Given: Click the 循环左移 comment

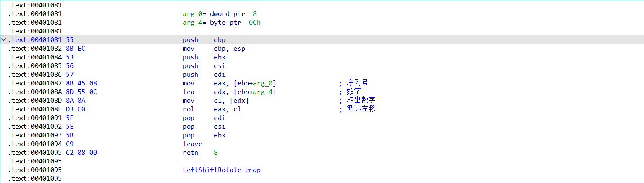Looking at the screenshot, I should [361, 109].
